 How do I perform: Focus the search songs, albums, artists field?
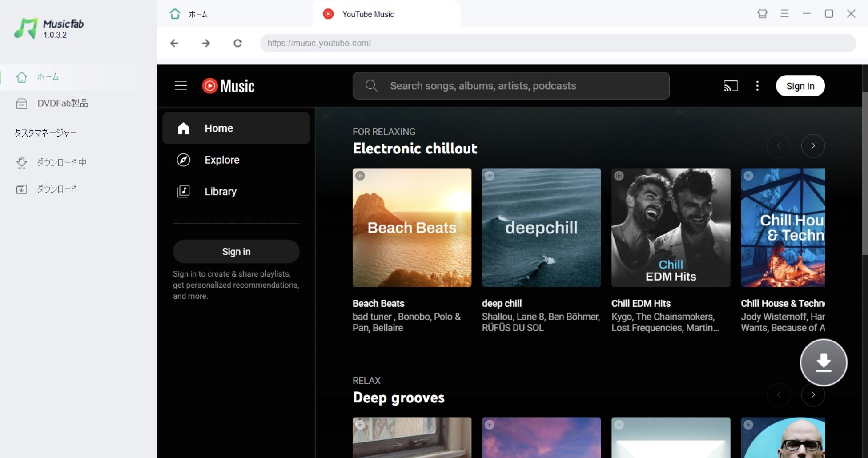coord(511,86)
